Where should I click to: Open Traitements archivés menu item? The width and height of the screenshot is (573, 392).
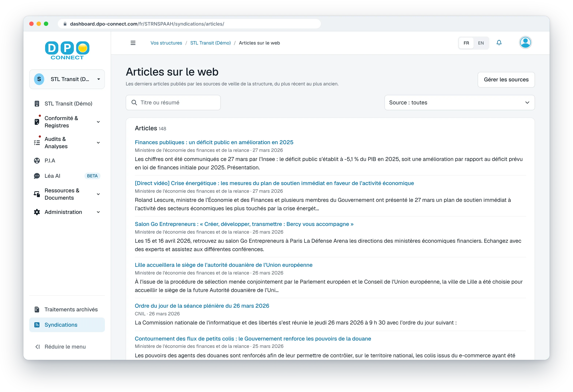67,310
